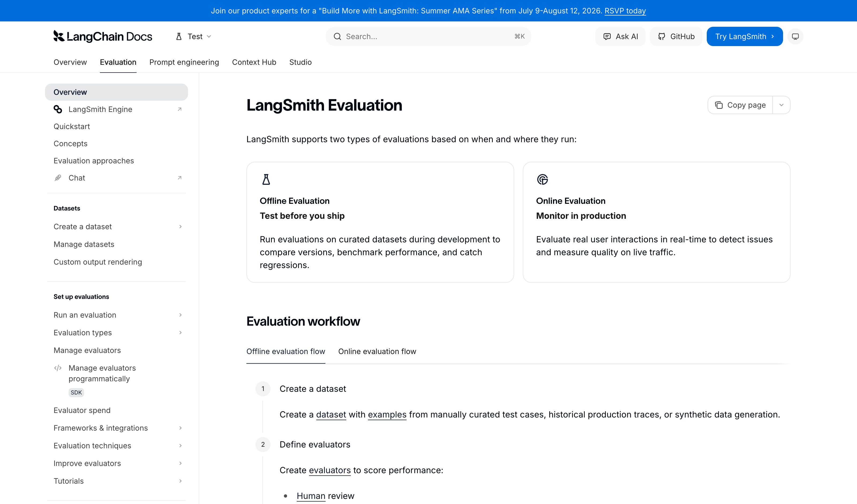The image size is (857, 504).
Task: Open the Copy page options chevron
Action: pyautogui.click(x=781, y=105)
